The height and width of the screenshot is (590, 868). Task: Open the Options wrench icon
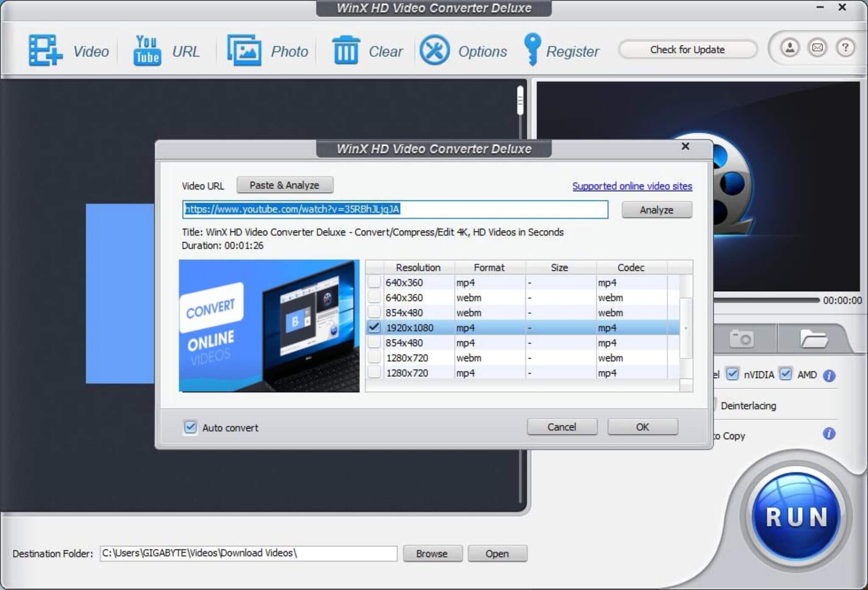pos(434,50)
